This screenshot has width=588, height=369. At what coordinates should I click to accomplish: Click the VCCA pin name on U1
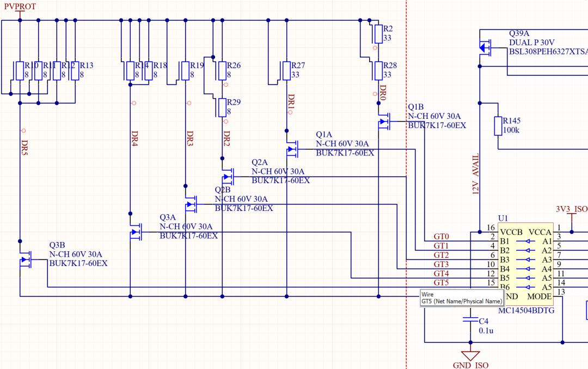click(x=540, y=232)
